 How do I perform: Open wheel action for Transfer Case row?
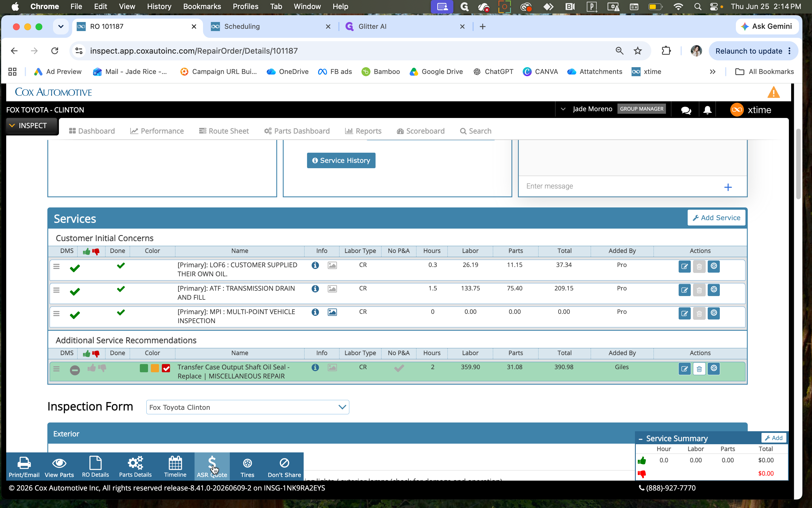[714, 369]
